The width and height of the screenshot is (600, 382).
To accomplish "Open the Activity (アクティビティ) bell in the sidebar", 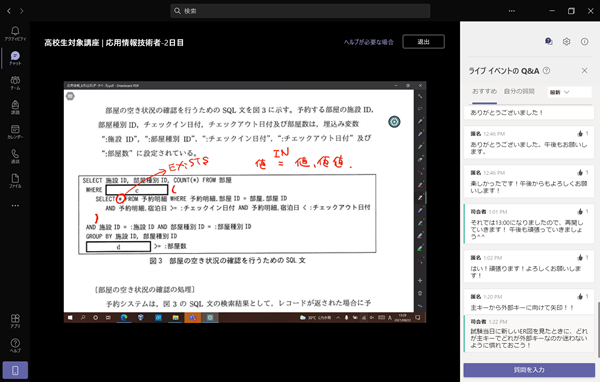I will [x=15, y=34].
